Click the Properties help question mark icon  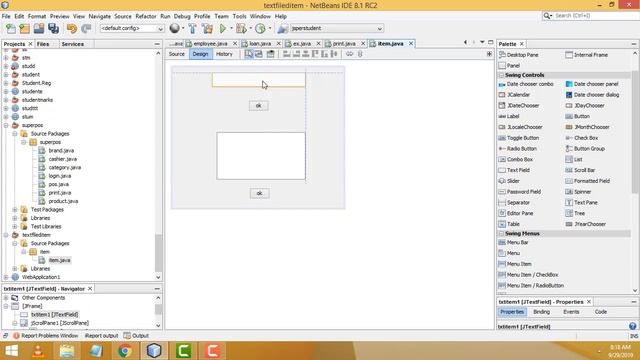pos(632,326)
